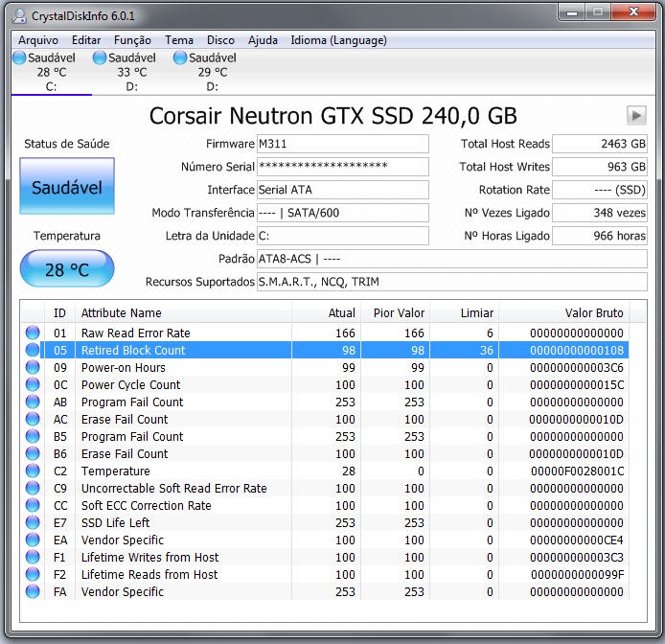Open the Disco menu
This screenshot has height=644, width=665.
(220, 40)
